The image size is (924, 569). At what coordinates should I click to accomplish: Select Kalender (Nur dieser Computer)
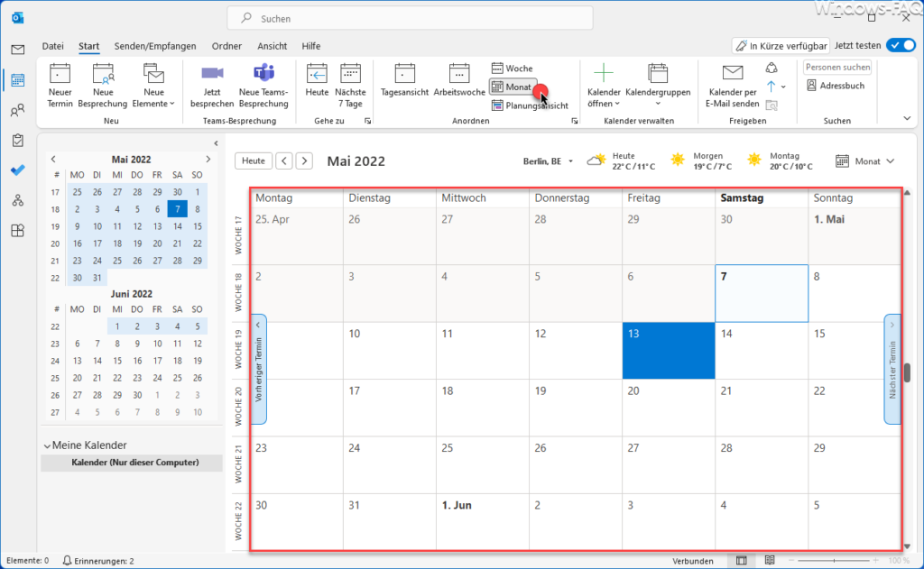[132, 463]
